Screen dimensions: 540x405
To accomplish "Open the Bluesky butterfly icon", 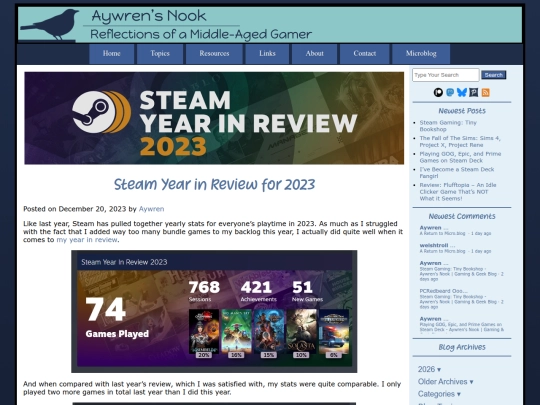I will click(462, 92).
